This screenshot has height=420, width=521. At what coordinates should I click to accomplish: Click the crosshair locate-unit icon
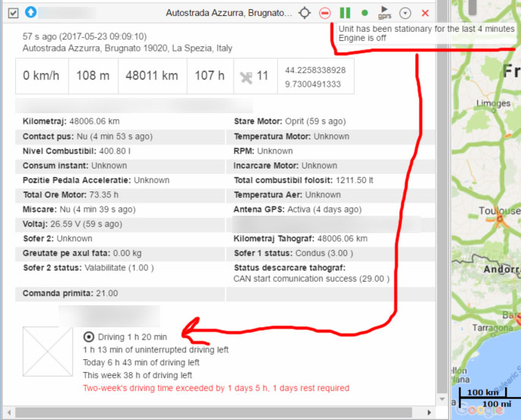pos(305,13)
